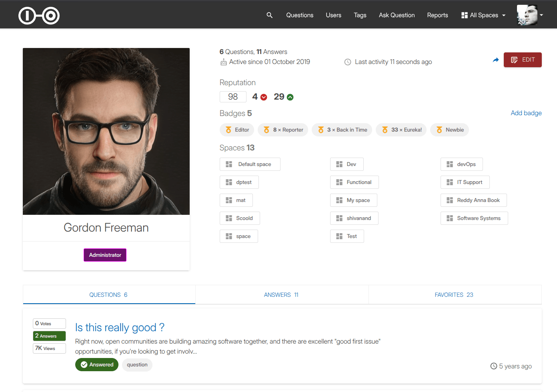Open the devOps space
This screenshot has height=392, width=557.
click(462, 164)
